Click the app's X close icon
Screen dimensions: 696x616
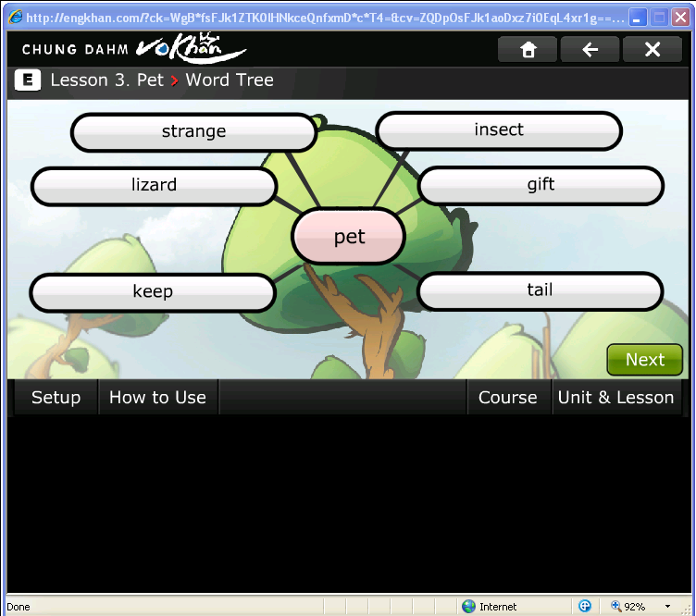(652, 49)
